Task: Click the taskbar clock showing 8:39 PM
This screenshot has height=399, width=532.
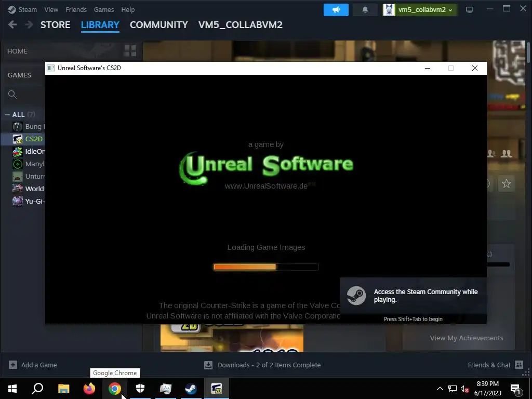Action: click(487, 389)
